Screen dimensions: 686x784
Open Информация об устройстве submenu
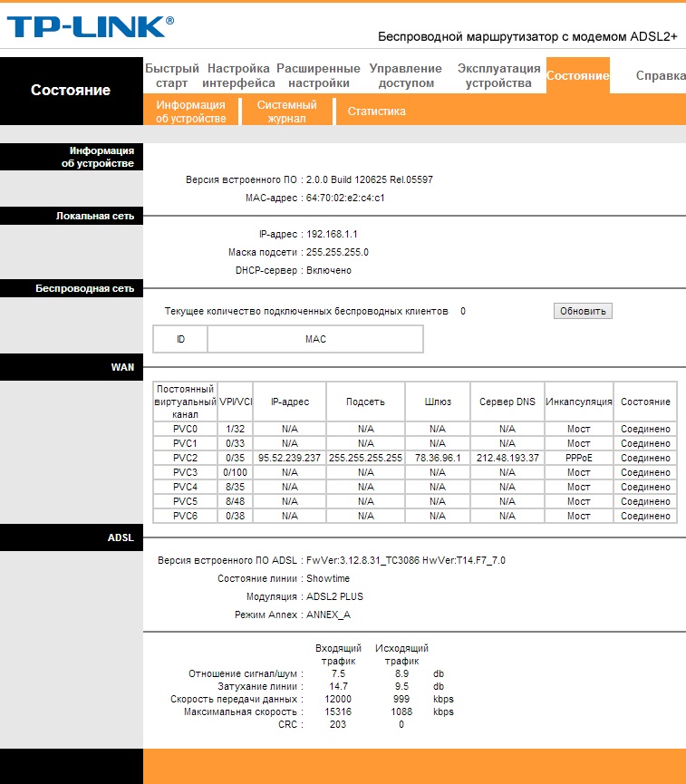(x=190, y=111)
